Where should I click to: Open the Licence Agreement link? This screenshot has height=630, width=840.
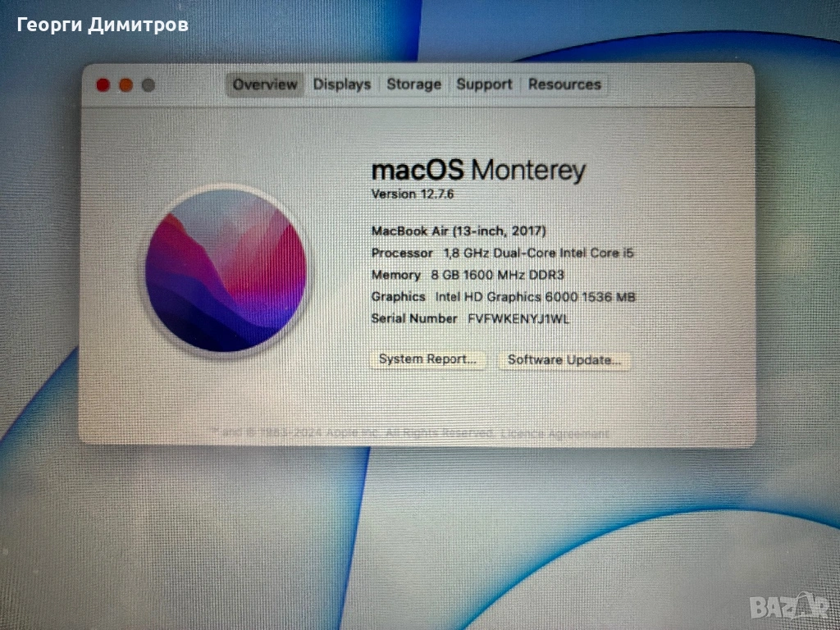point(555,433)
